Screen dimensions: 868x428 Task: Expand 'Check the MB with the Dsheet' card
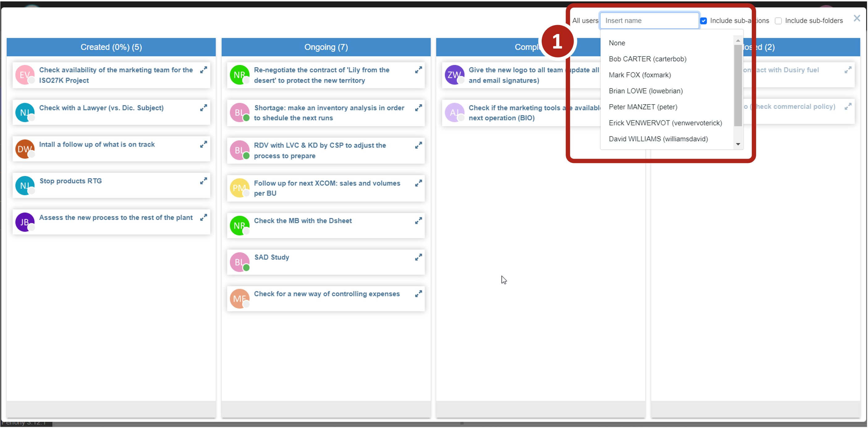[418, 221]
